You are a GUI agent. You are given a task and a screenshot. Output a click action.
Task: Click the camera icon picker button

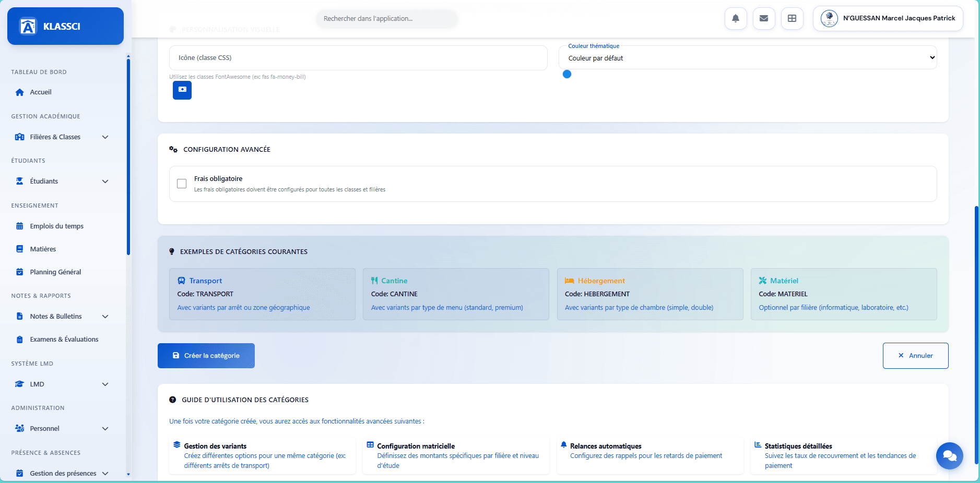[182, 90]
